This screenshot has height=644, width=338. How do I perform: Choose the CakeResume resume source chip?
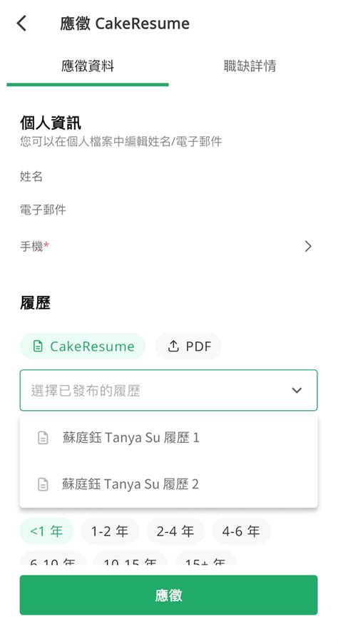click(83, 347)
